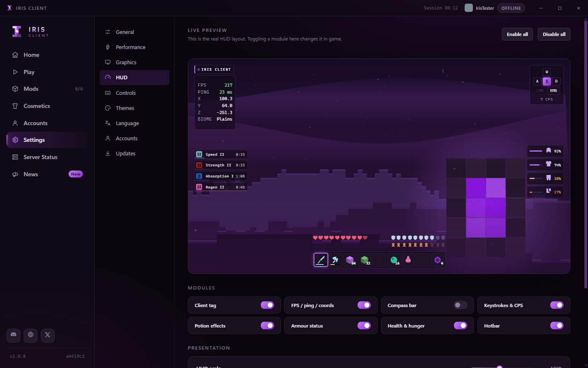Click the Play triangle icon
Screen dimensions: 588x368
click(15, 72)
